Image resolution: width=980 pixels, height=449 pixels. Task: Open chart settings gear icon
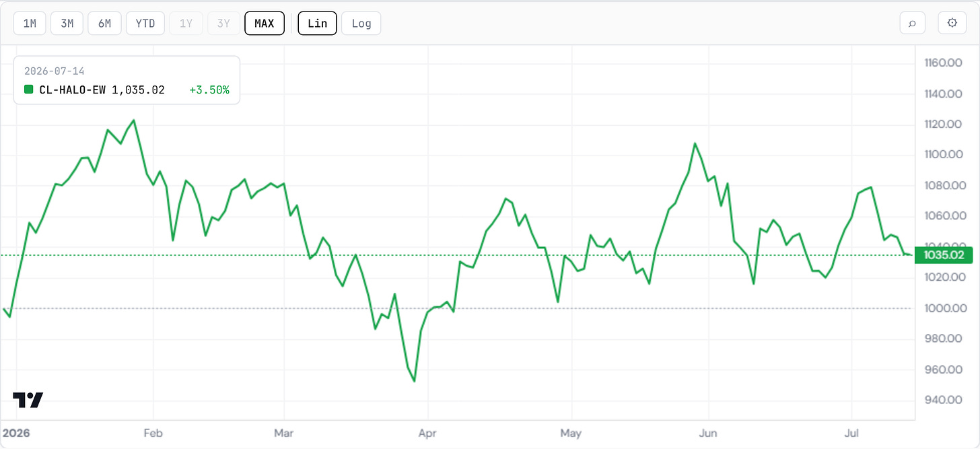click(x=952, y=23)
